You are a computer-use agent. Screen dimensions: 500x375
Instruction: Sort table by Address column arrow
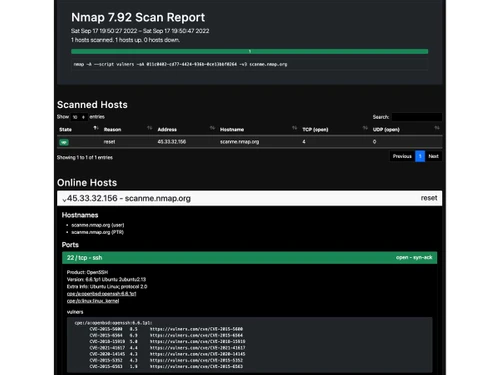point(212,128)
